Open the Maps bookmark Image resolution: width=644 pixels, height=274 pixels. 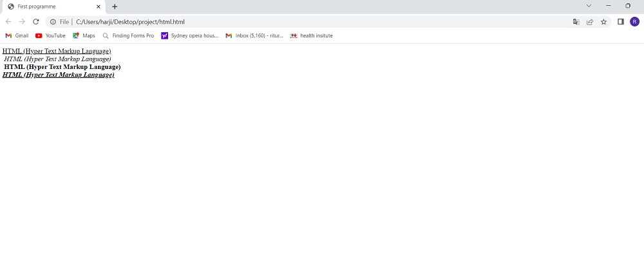[x=84, y=35]
